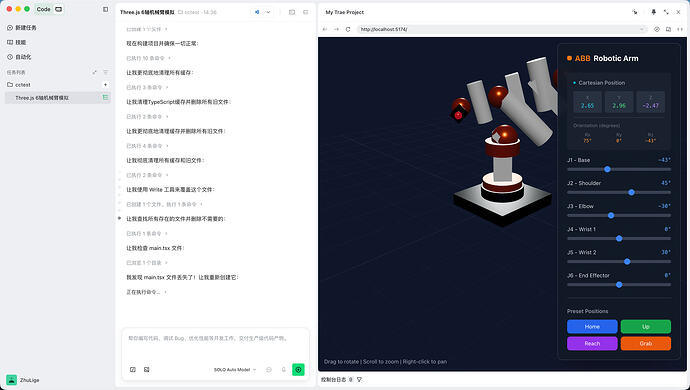Viewport: 690px width, 390px height.
Task: Click the attach image icon in the chat input
Action: (147, 370)
